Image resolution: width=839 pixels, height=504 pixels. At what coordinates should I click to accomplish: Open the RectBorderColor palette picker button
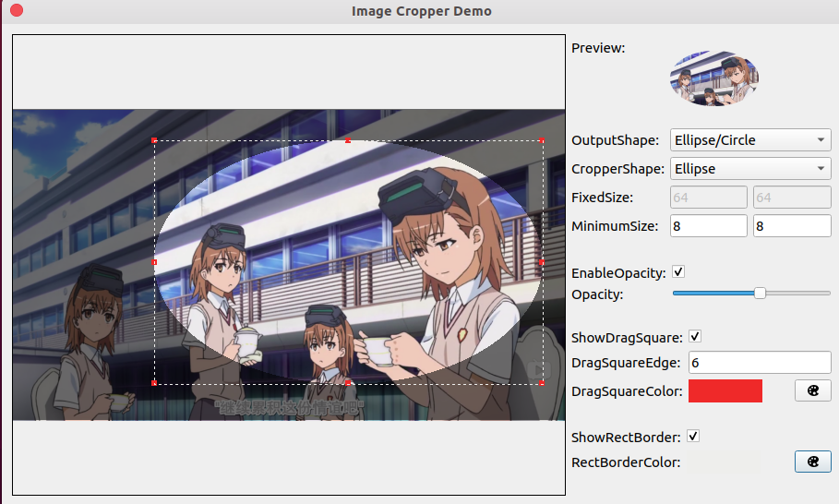click(813, 462)
